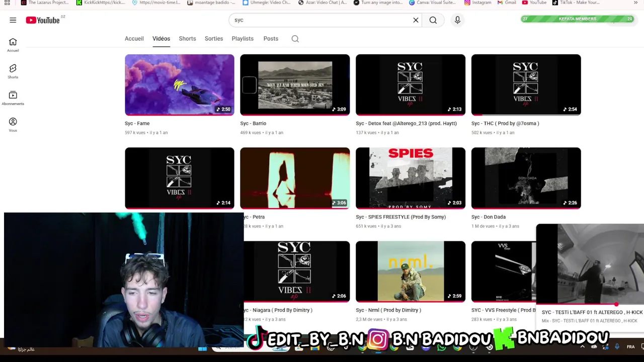Open Abonnements in the left sidebar
This screenshot has width=644, height=362.
coord(13,98)
